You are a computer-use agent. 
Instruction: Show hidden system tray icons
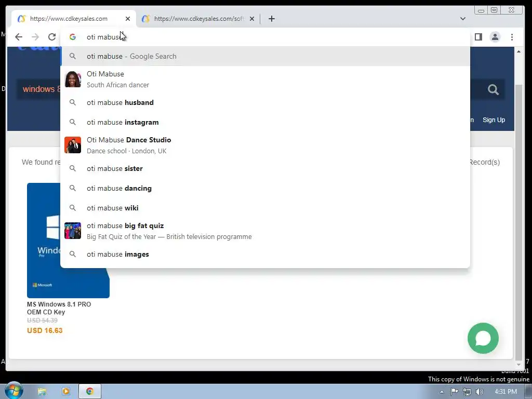click(x=442, y=392)
